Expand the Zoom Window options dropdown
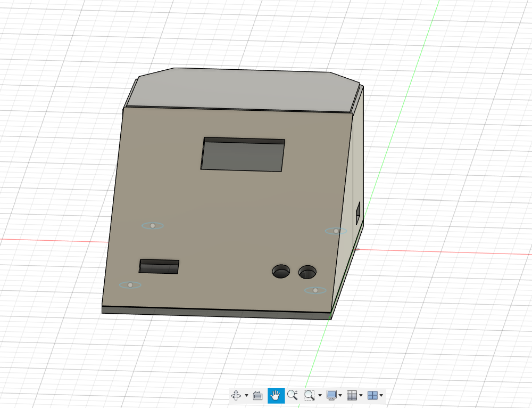532x408 pixels. pos(320,395)
